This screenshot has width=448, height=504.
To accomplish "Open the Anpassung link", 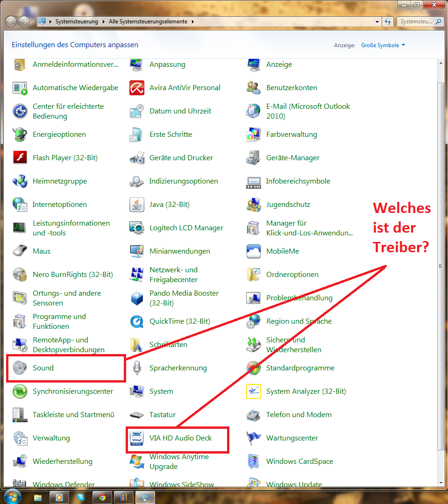I will click(x=167, y=64).
